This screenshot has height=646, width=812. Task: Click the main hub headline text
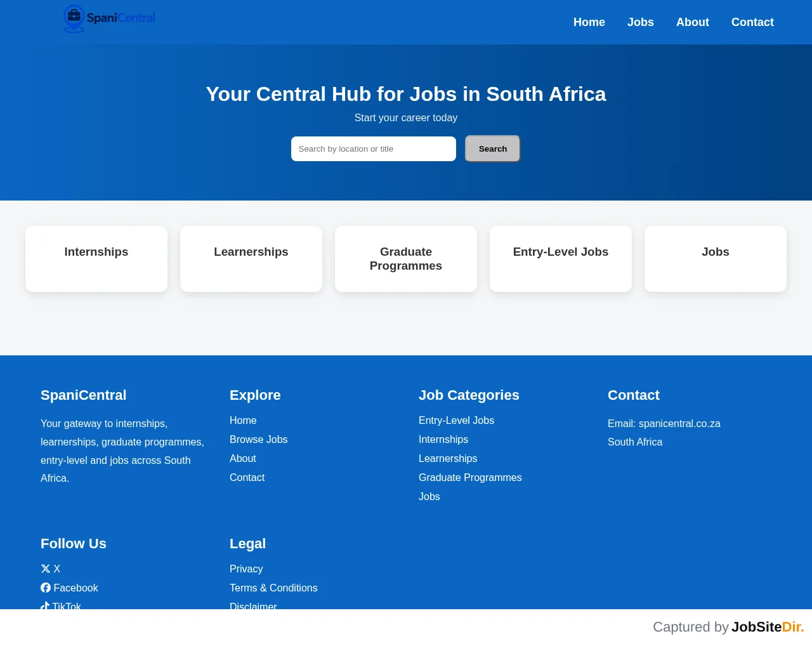[x=406, y=94]
